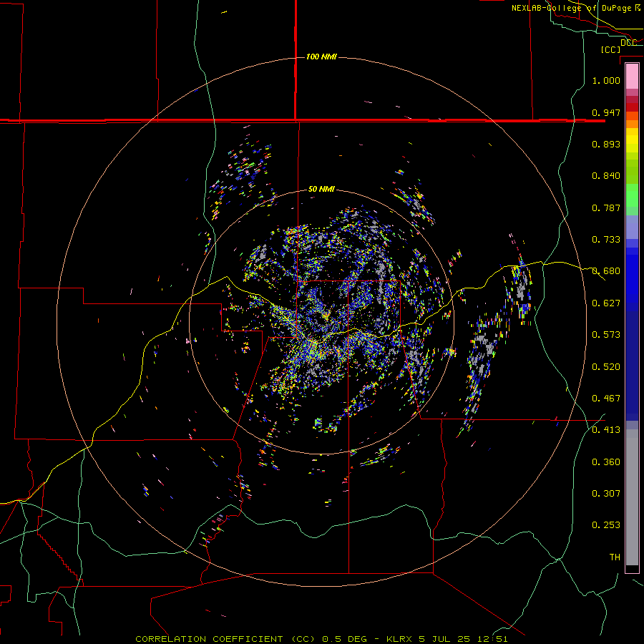This screenshot has width=644, height=644.
Task: Click the 0.253 legend value
Action: tap(606, 525)
